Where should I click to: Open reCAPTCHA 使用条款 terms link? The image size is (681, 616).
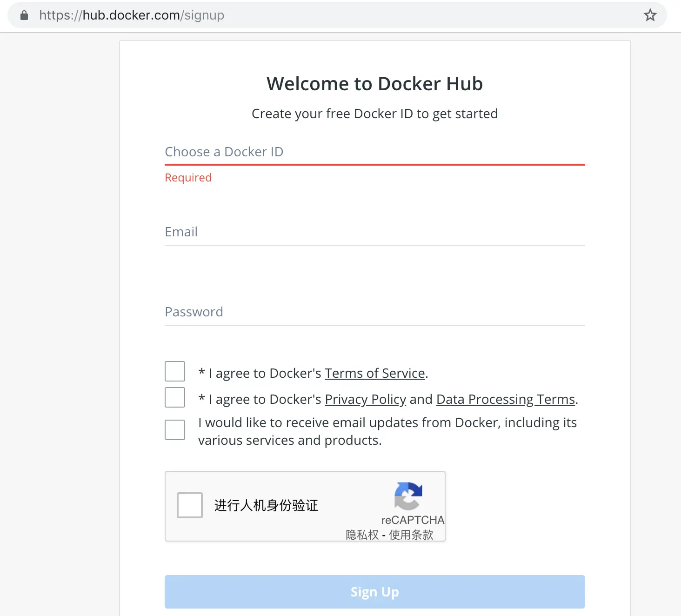411,535
